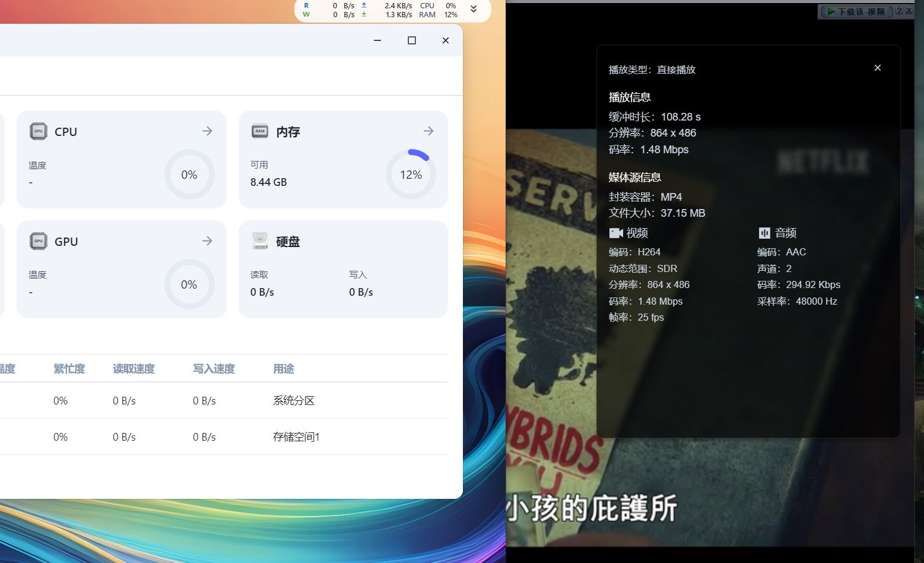
Task: Click the CPU chip icon on the CPU card
Action: click(x=39, y=131)
